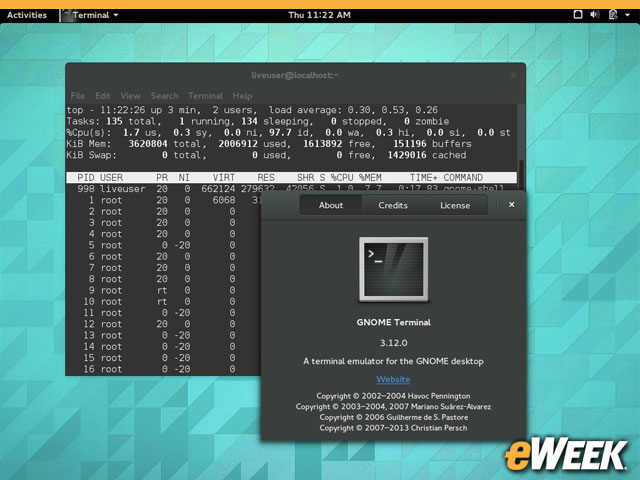Screen dimensions: 640x480
Task: Click the Activities button
Action: (x=27, y=15)
